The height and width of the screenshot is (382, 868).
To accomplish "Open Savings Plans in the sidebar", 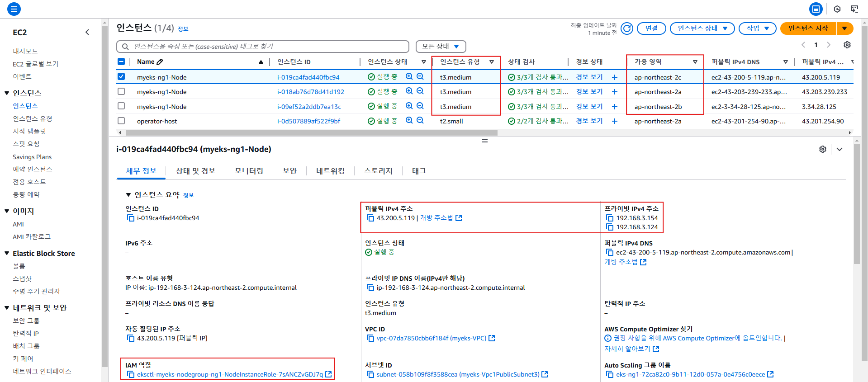I will (32, 157).
